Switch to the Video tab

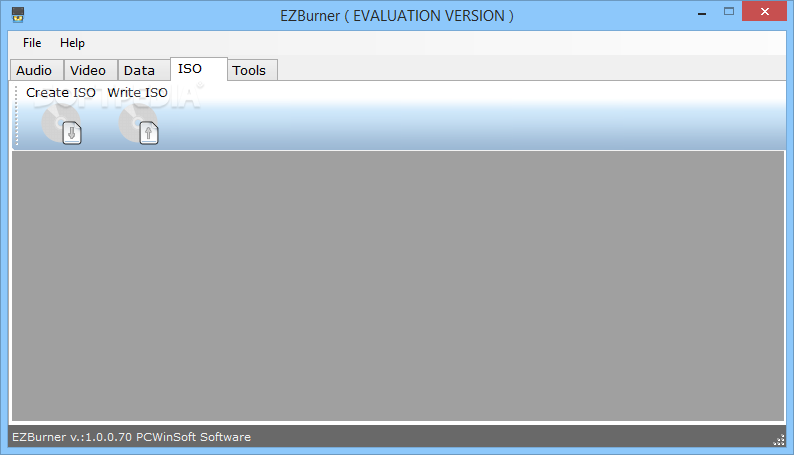click(x=90, y=70)
